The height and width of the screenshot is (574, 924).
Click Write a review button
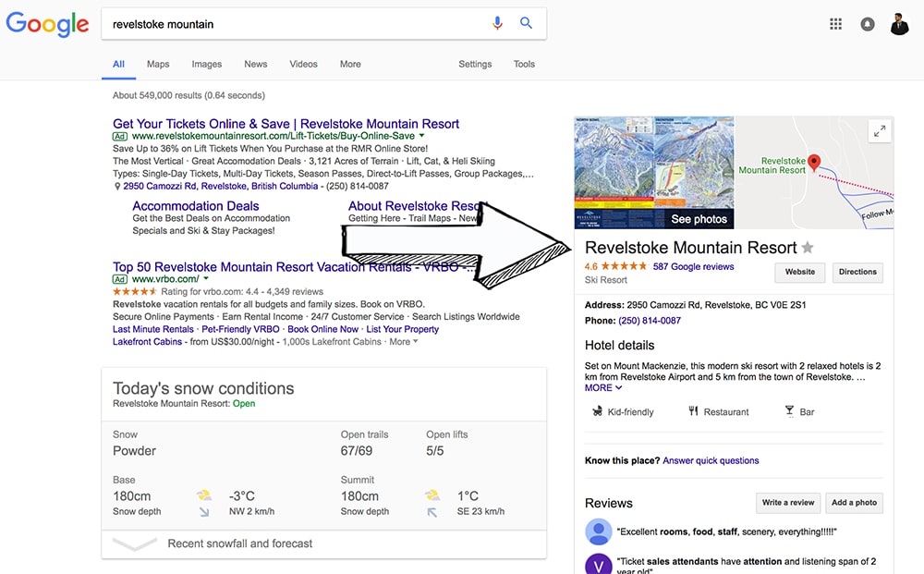coord(788,503)
